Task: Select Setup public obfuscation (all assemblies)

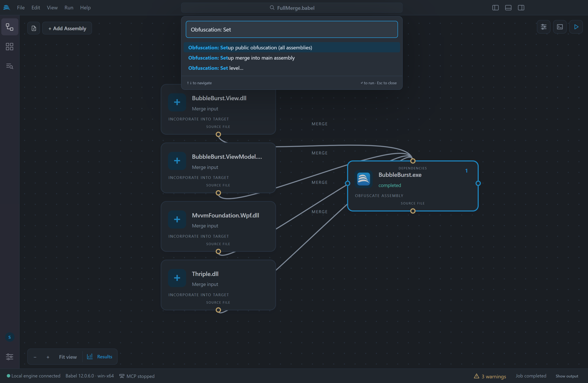Action: [291, 48]
